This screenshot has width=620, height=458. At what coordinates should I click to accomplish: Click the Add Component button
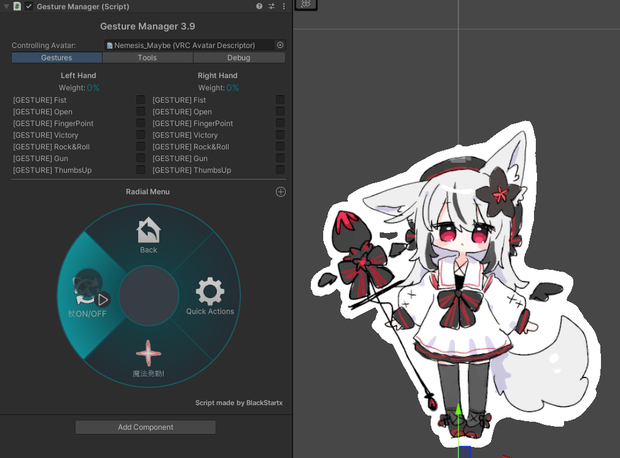pyautogui.click(x=146, y=427)
